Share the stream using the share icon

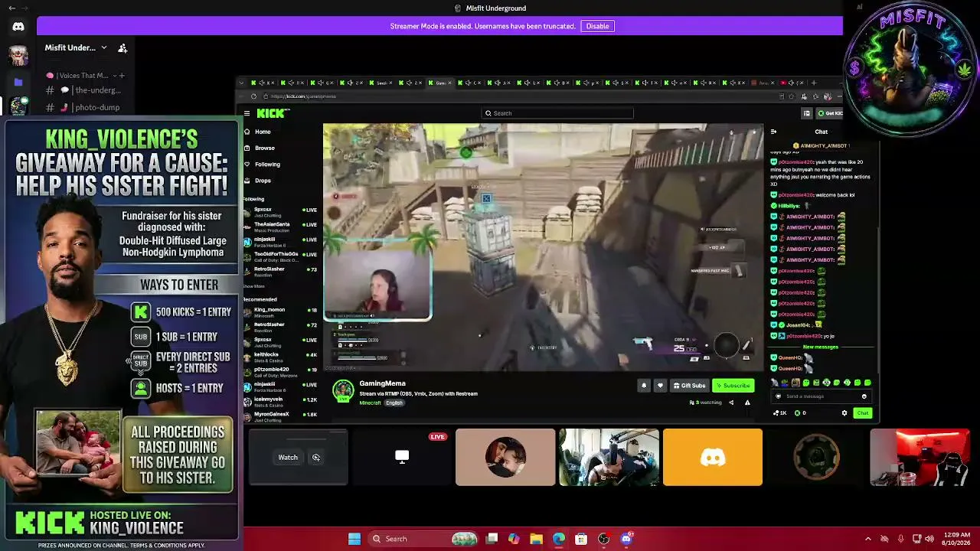click(x=731, y=403)
